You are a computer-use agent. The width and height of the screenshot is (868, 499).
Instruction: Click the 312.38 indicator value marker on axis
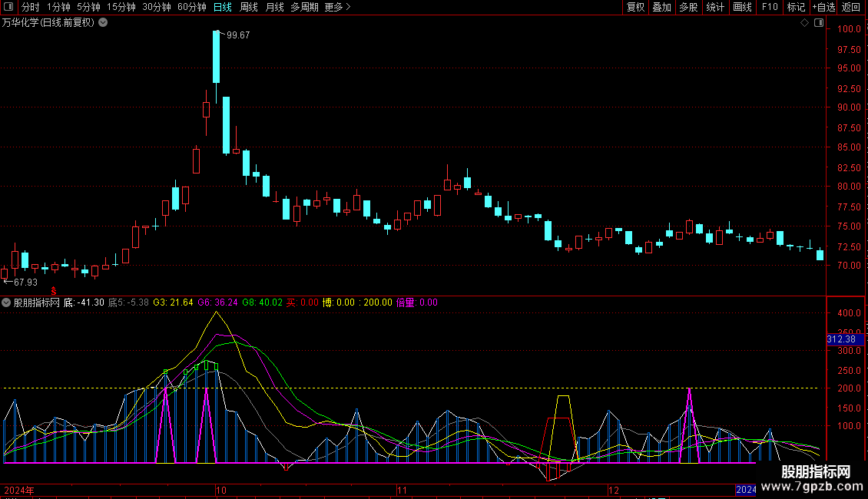click(x=840, y=339)
